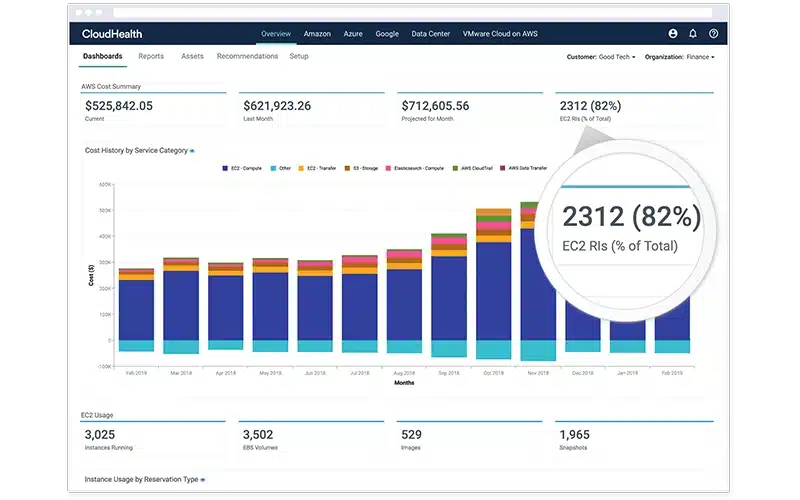This screenshot has width=800, height=500.
Task: Click the 3,025 Instances Running value
Action: pos(100,435)
